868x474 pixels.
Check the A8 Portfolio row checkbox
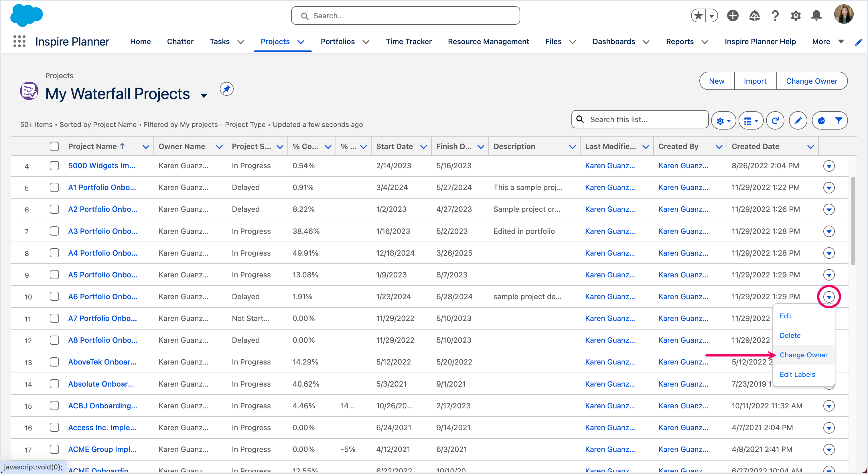54,340
